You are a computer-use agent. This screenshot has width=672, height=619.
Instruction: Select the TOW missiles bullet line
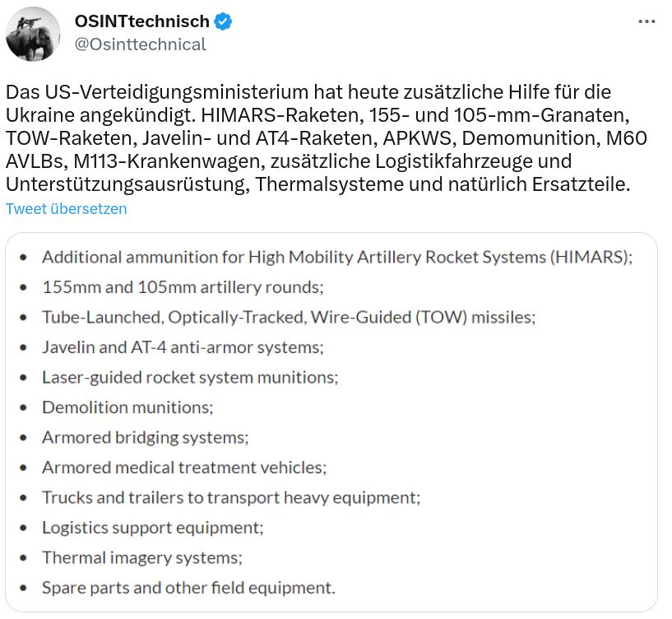point(289,318)
